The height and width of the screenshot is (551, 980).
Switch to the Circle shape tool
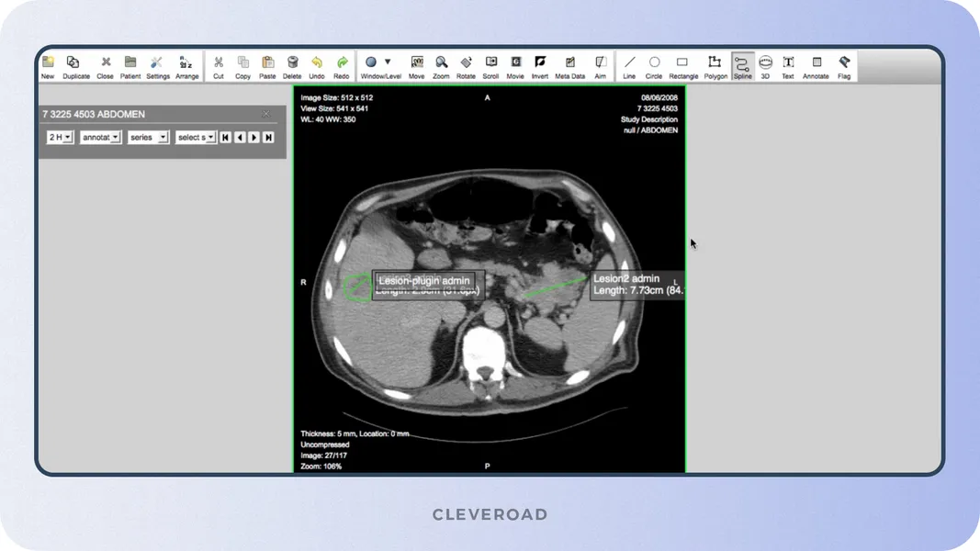(654, 64)
